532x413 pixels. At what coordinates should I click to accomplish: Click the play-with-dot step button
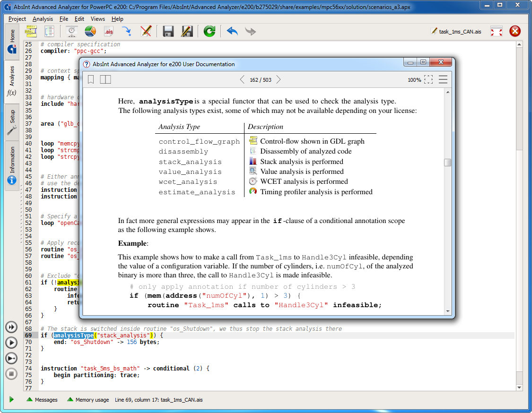(11, 358)
